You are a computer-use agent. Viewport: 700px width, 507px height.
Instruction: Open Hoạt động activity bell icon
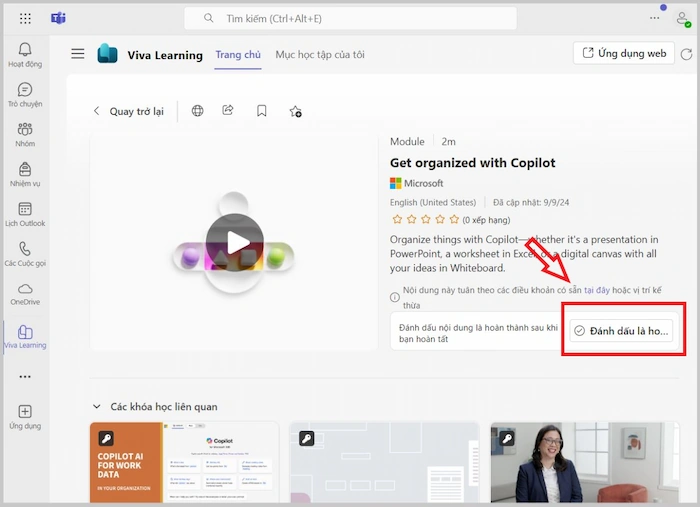[x=25, y=54]
